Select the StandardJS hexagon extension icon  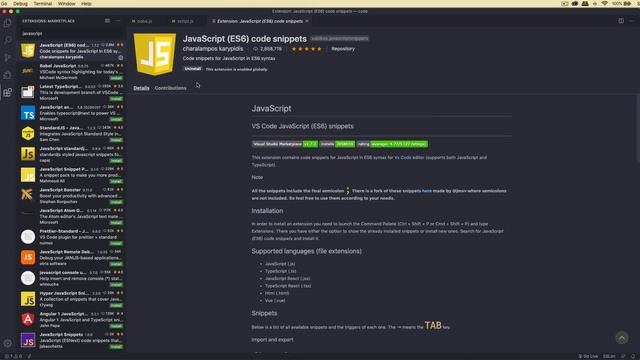point(28,133)
